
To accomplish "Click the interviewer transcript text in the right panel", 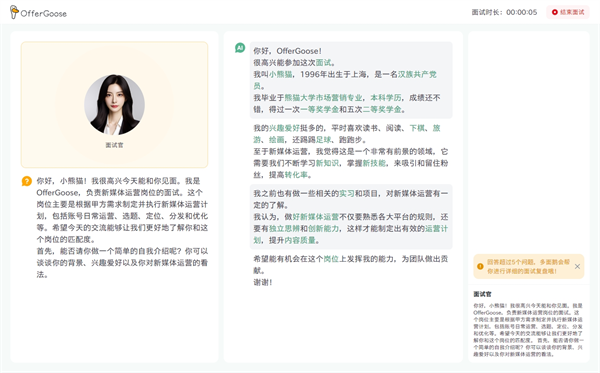I will [x=528, y=330].
